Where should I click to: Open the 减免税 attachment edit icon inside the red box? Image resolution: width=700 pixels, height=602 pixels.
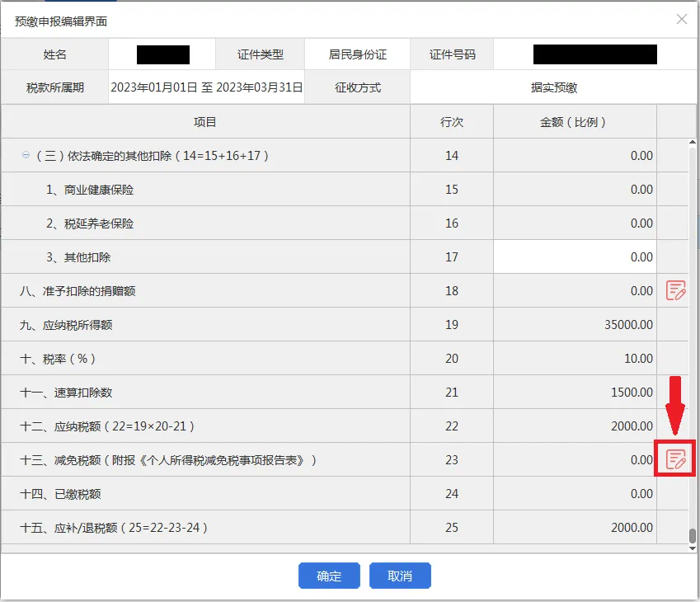coord(674,459)
